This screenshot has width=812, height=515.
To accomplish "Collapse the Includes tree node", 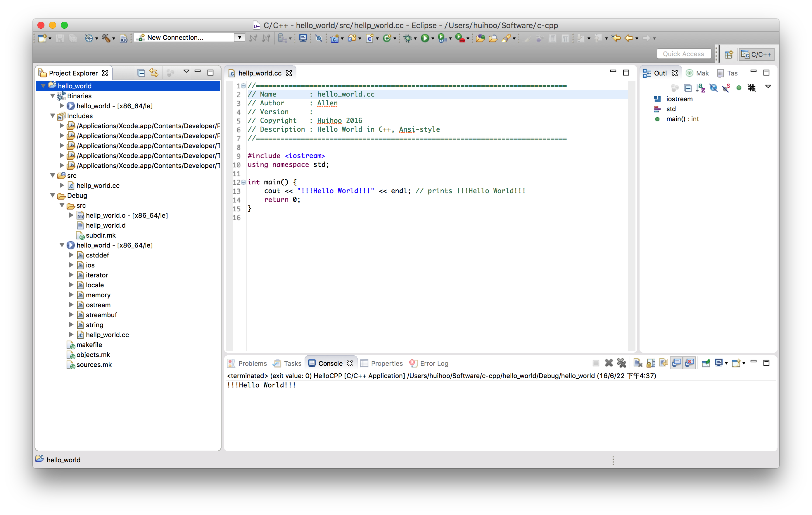I will (53, 116).
